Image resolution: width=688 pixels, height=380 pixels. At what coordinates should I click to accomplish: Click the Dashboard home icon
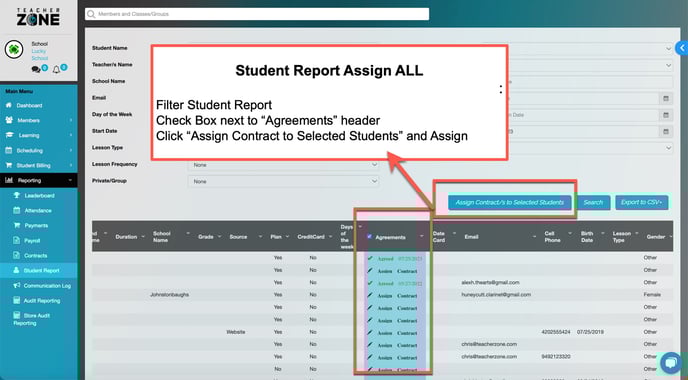point(8,105)
